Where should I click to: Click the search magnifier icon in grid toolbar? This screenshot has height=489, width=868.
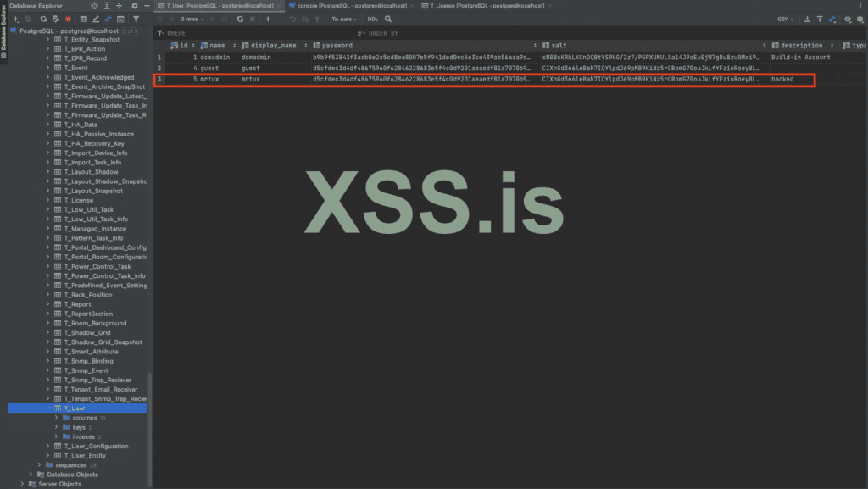pos(388,19)
